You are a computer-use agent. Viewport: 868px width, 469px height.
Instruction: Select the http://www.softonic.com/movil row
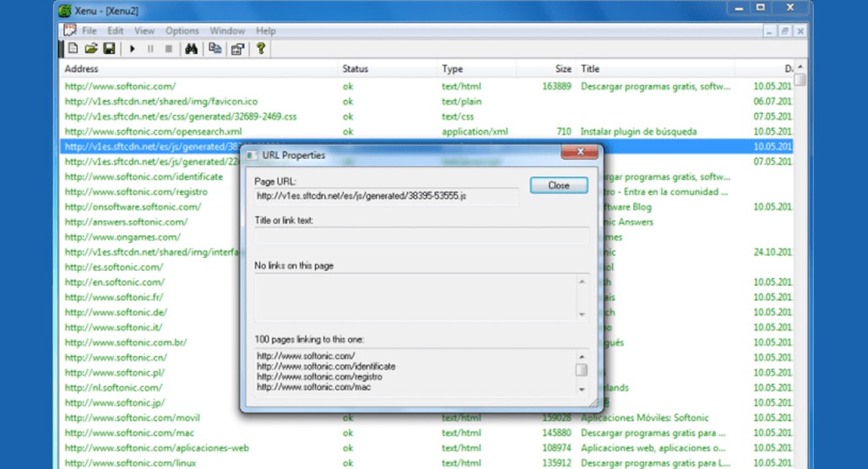pyautogui.click(x=133, y=418)
